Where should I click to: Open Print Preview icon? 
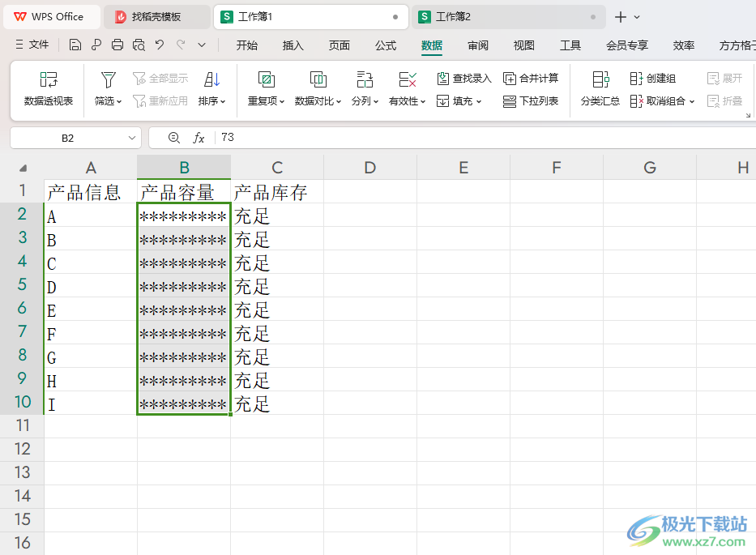[139, 45]
